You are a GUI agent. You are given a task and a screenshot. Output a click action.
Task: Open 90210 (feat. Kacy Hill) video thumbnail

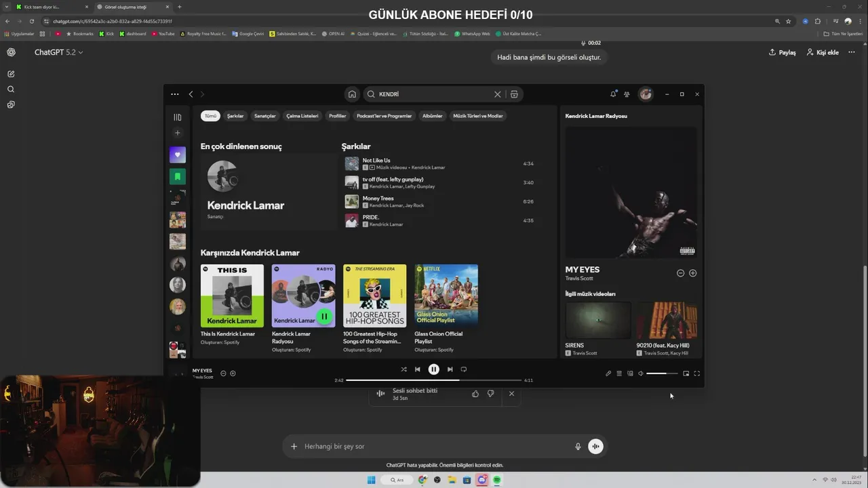(667, 321)
